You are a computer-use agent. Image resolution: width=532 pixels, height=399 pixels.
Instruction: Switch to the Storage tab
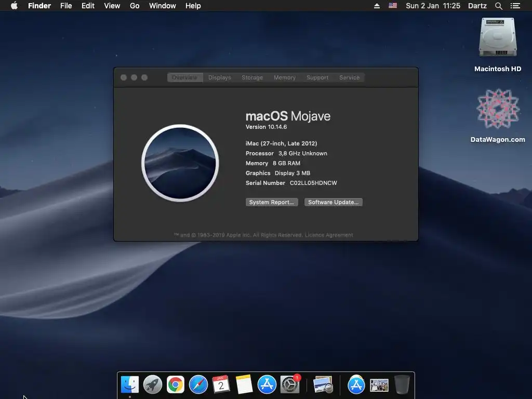[252, 77]
